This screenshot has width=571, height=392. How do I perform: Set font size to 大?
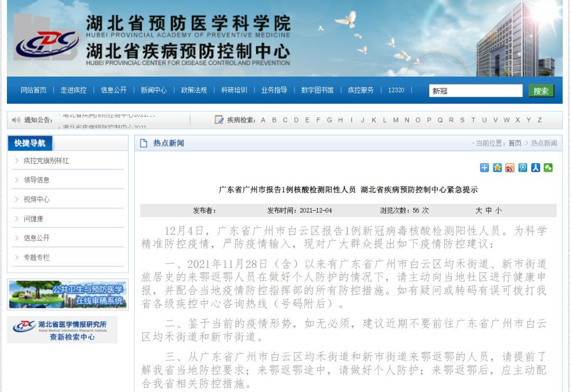click(478, 210)
